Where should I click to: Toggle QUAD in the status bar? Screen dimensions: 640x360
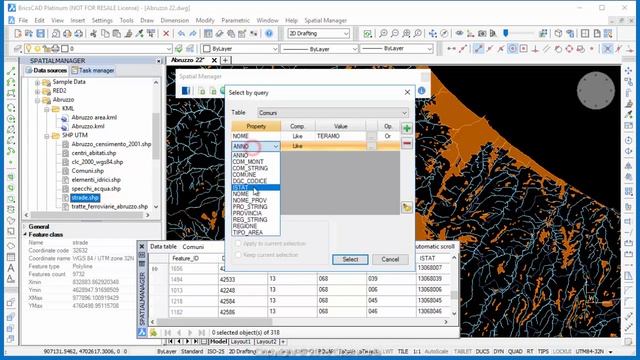point(515,351)
